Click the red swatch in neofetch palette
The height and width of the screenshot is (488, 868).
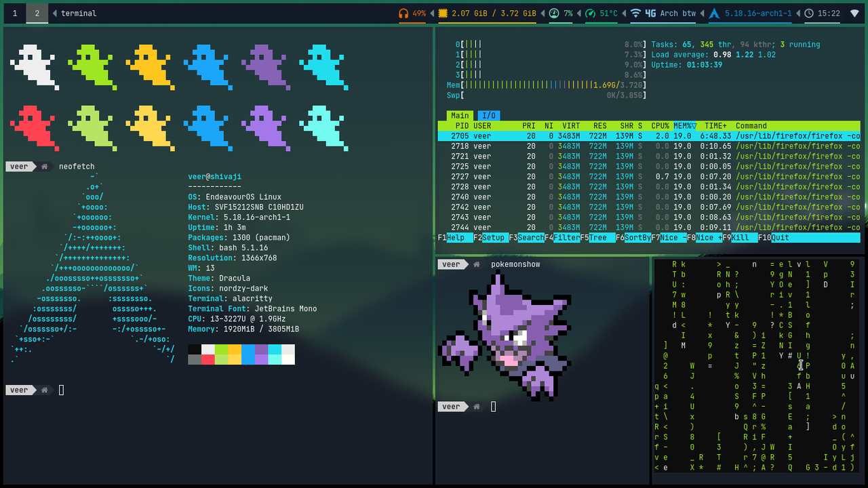(208, 359)
